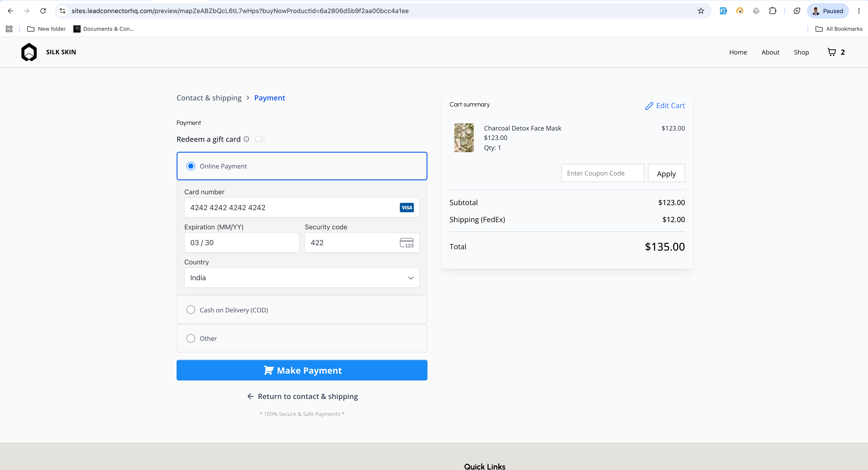Click the 100% Secure & Safe Payments note
This screenshot has width=868, height=470.
tap(302, 414)
